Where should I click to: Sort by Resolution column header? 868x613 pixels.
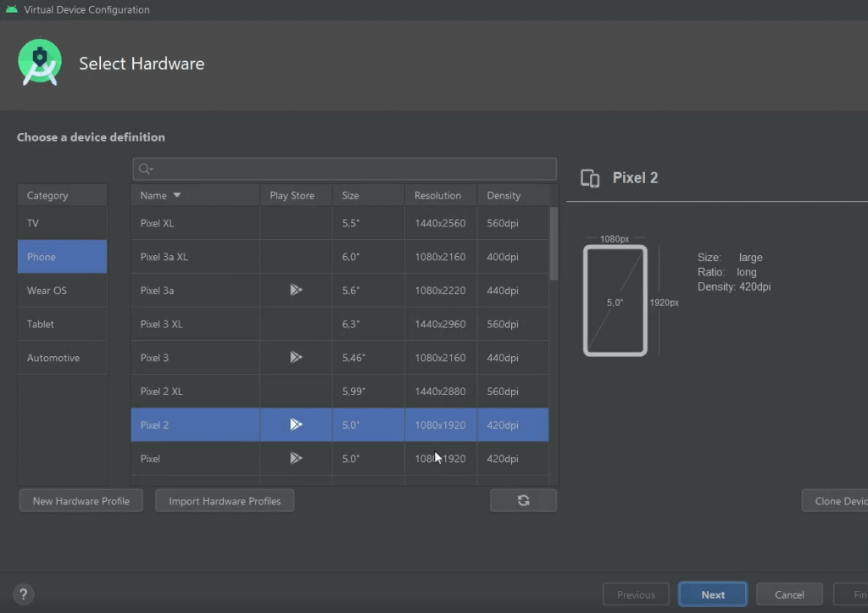pos(441,195)
